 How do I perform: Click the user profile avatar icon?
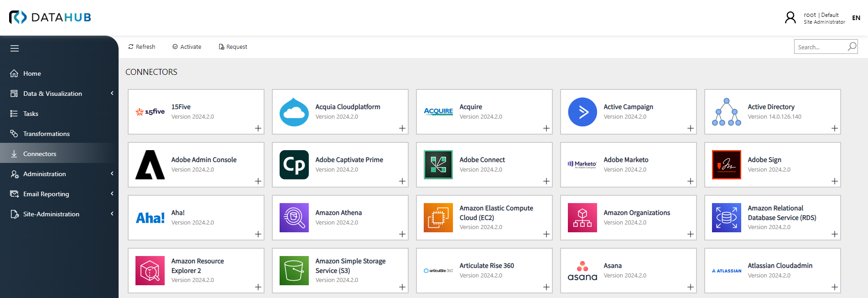(x=790, y=18)
